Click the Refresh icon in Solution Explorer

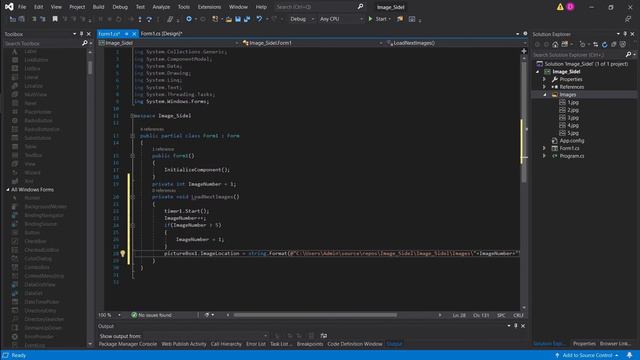[604, 44]
